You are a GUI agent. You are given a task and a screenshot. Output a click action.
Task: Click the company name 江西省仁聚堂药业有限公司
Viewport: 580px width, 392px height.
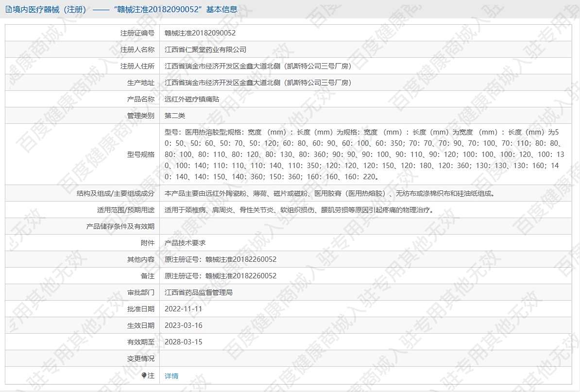tap(205, 50)
